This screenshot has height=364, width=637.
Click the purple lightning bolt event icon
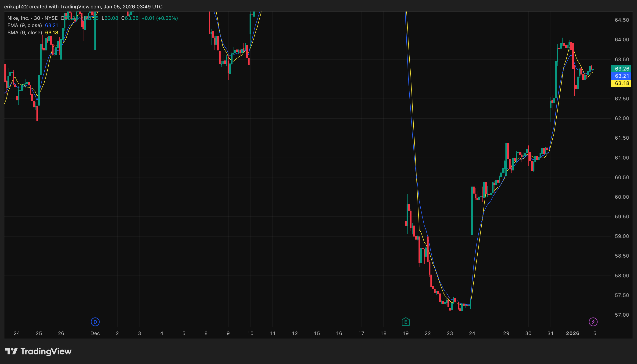tap(593, 322)
